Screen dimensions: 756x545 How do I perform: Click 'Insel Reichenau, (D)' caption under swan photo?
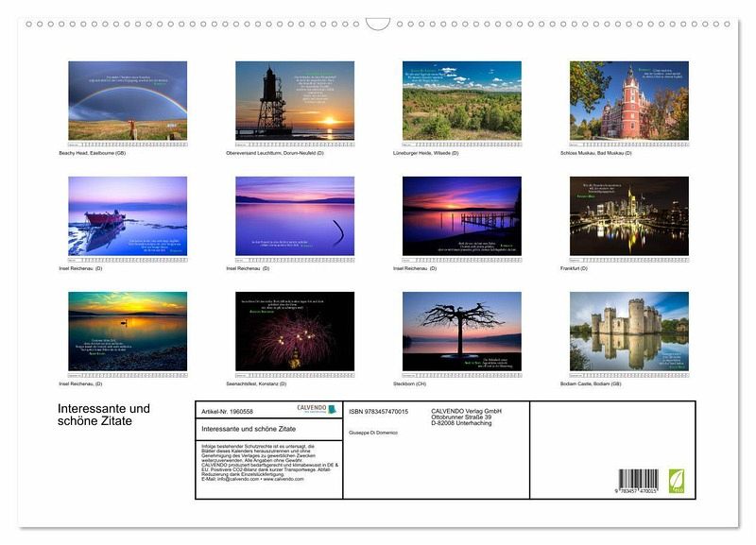coord(80,384)
